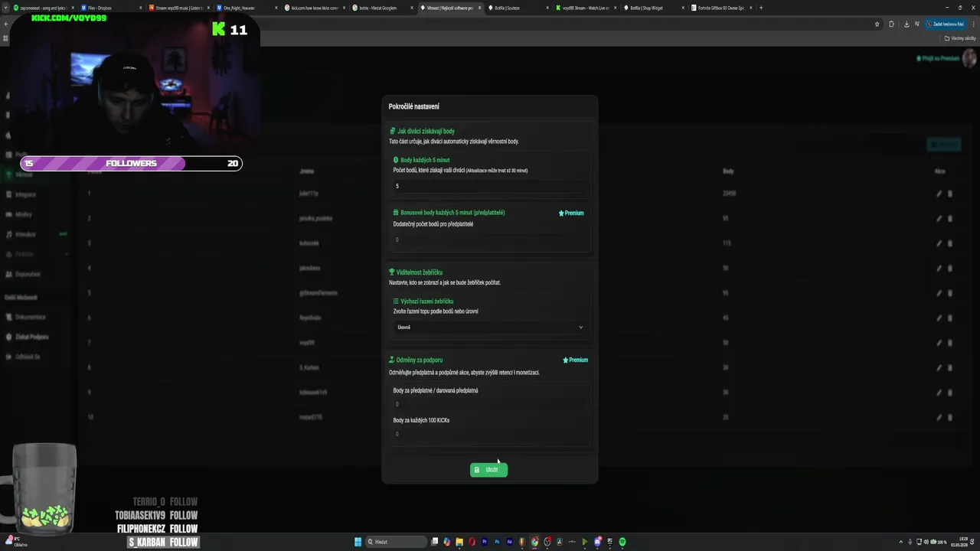Click the trash icon in row 6
This screenshot has height=551, width=980.
[950, 318]
